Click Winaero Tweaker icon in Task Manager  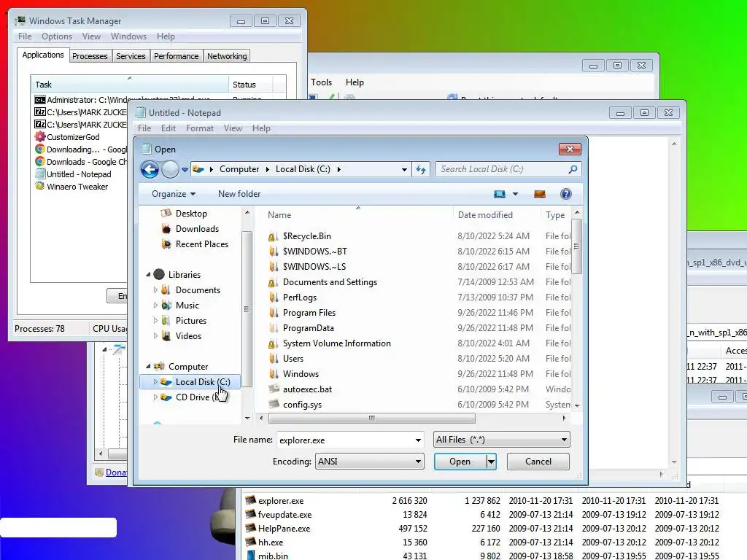[x=40, y=186]
